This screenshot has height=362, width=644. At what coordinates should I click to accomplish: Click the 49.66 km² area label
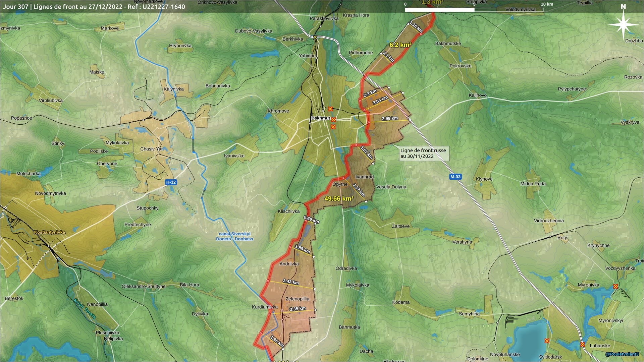[x=339, y=198]
